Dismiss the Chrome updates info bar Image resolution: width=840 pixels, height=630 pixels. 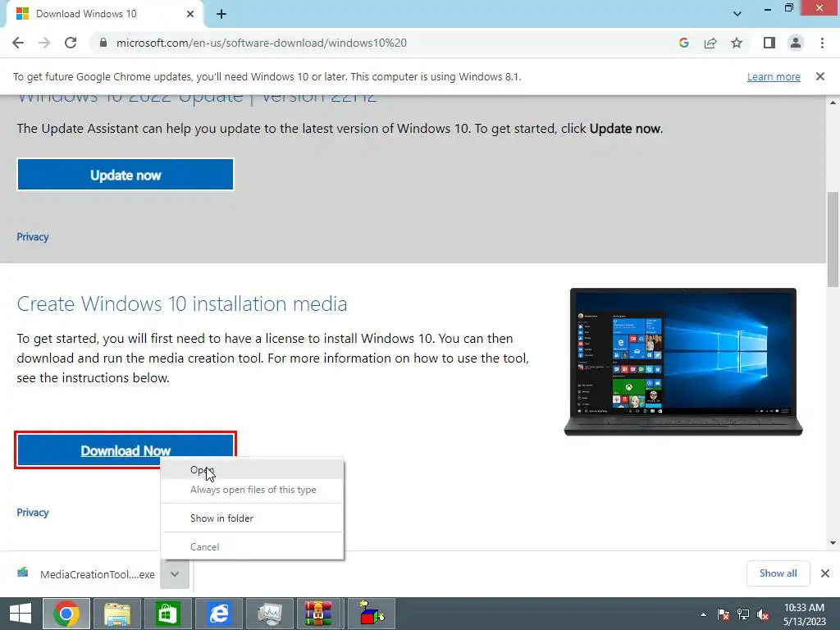[x=819, y=76]
